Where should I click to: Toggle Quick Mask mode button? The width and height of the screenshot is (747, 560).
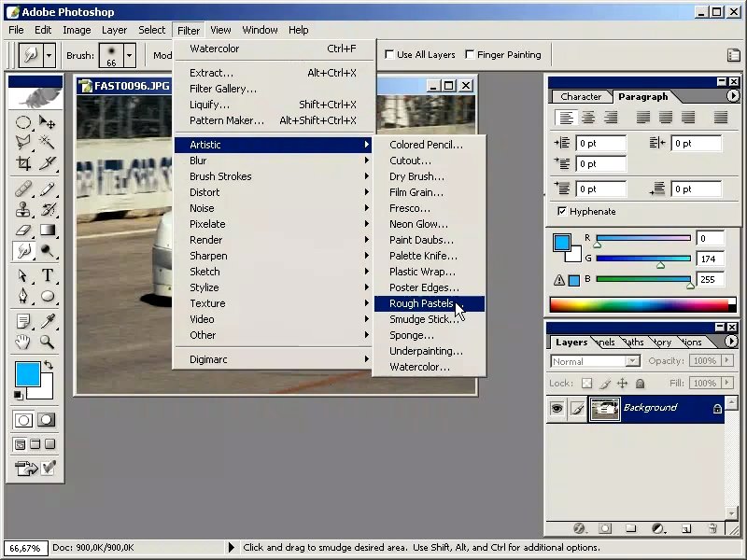[46, 420]
